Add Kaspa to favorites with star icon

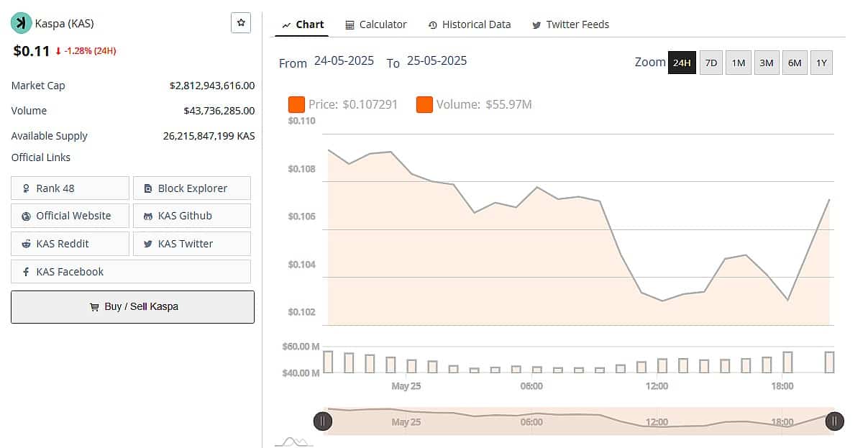pos(241,23)
